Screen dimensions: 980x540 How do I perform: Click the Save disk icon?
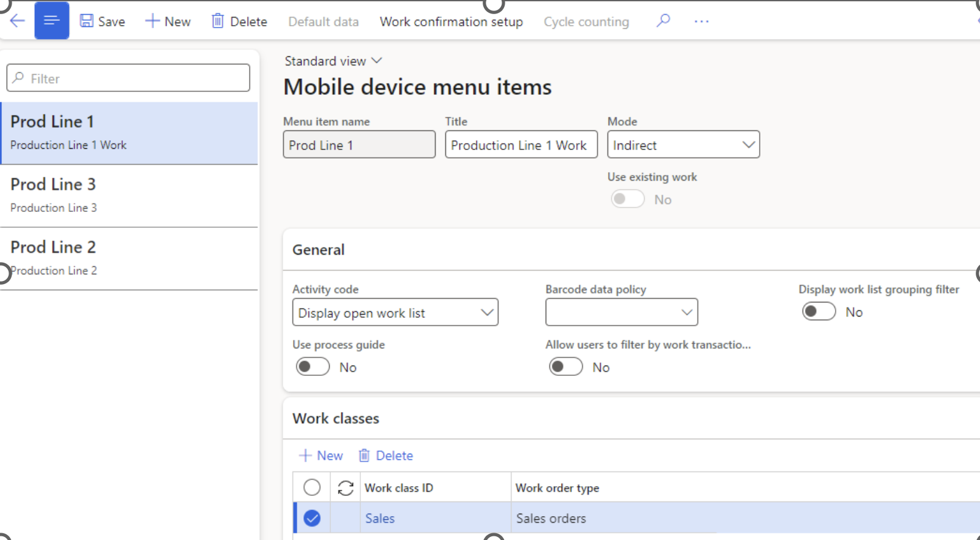[x=87, y=21]
